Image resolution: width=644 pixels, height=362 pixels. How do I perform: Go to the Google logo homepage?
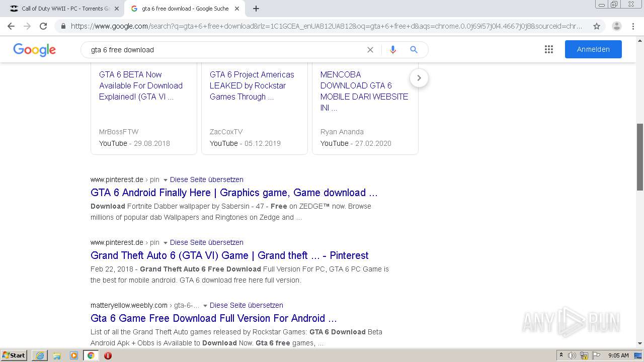(35, 50)
